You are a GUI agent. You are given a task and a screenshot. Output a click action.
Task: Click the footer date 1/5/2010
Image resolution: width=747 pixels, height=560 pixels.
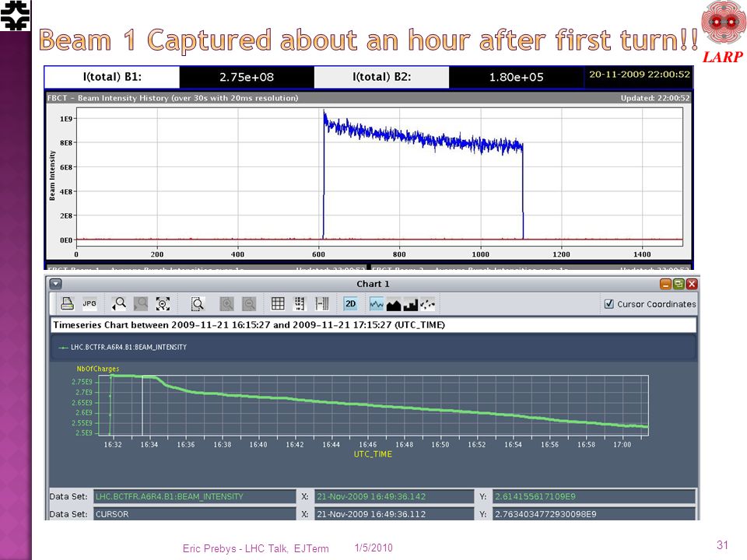[373, 548]
